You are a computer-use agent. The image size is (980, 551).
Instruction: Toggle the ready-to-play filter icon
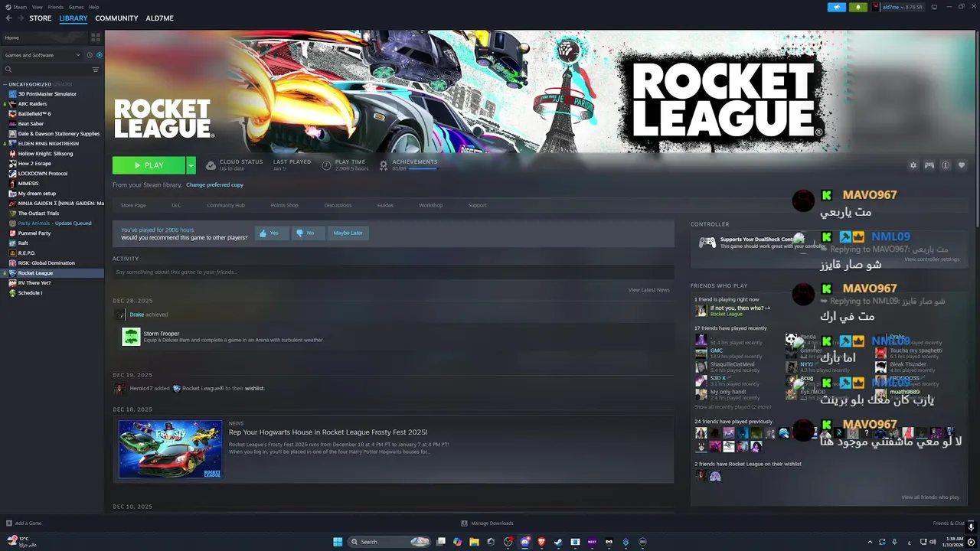click(x=100, y=55)
